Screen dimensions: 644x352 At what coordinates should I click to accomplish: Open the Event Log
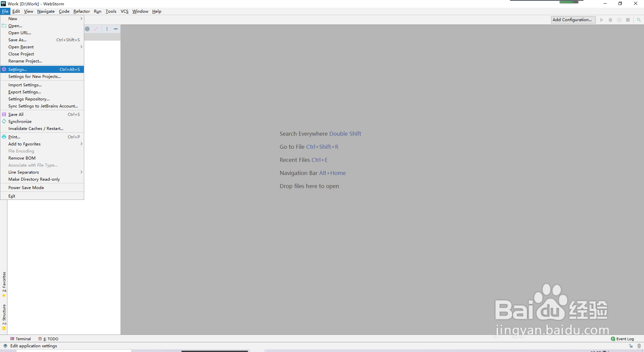[623, 339]
